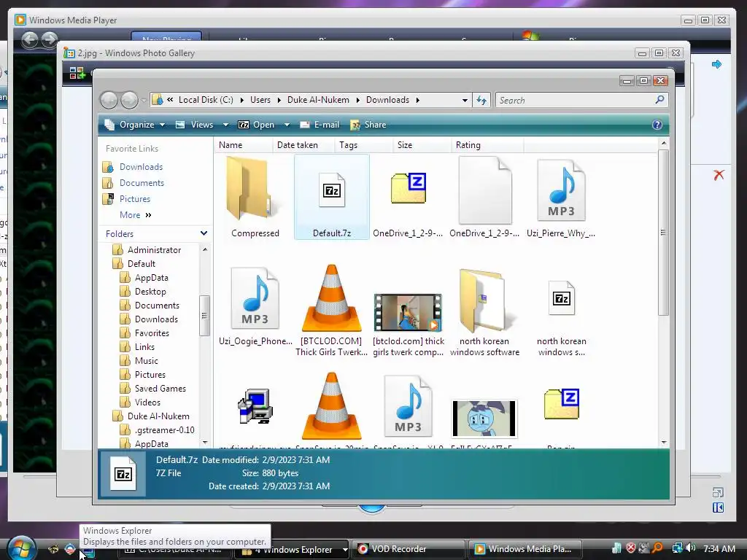Open the address bar history dropdown
This screenshot has width=747, height=560.
(465, 100)
